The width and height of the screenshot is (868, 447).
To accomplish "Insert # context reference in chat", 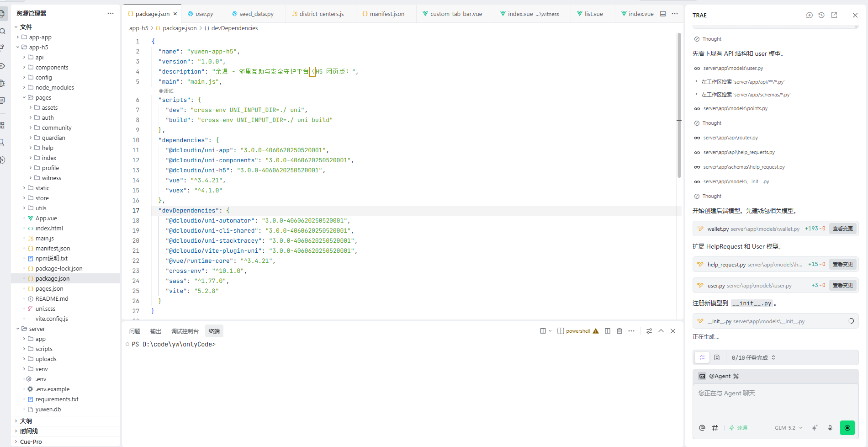I will coord(715,428).
